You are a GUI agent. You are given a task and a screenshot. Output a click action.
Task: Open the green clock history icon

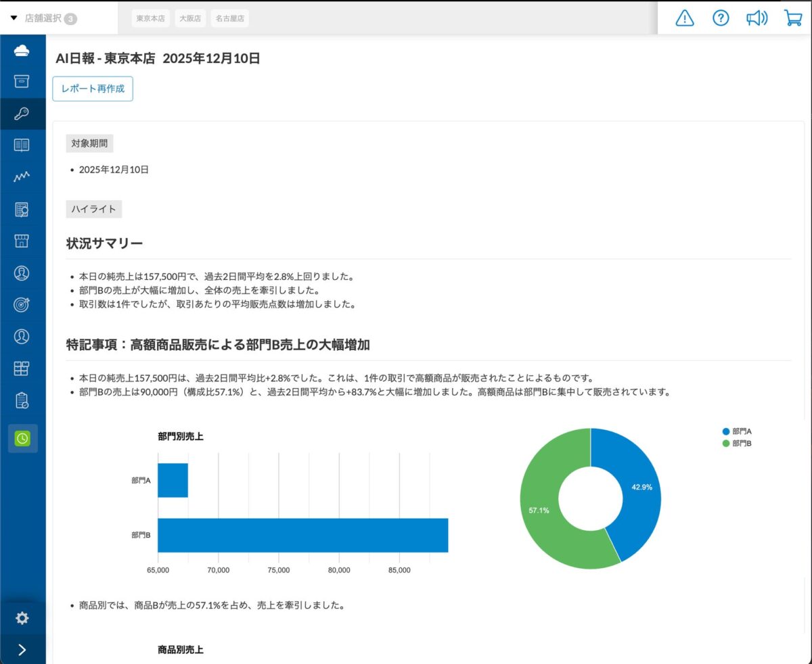(22, 437)
